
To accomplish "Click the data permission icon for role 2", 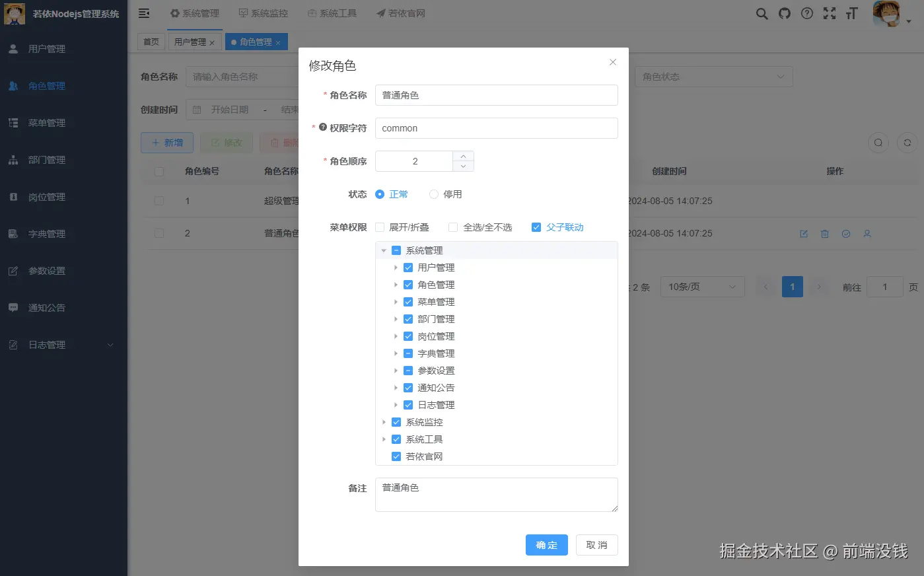I will pos(845,234).
